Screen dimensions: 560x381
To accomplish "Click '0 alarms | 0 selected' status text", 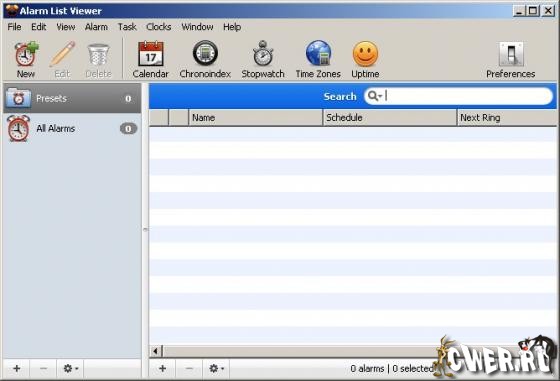I will click(x=392, y=369).
